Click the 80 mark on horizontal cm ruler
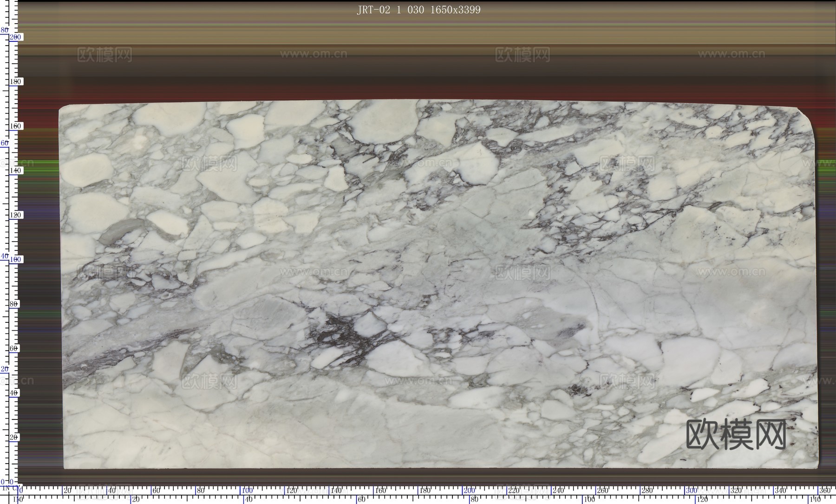 tap(202, 491)
